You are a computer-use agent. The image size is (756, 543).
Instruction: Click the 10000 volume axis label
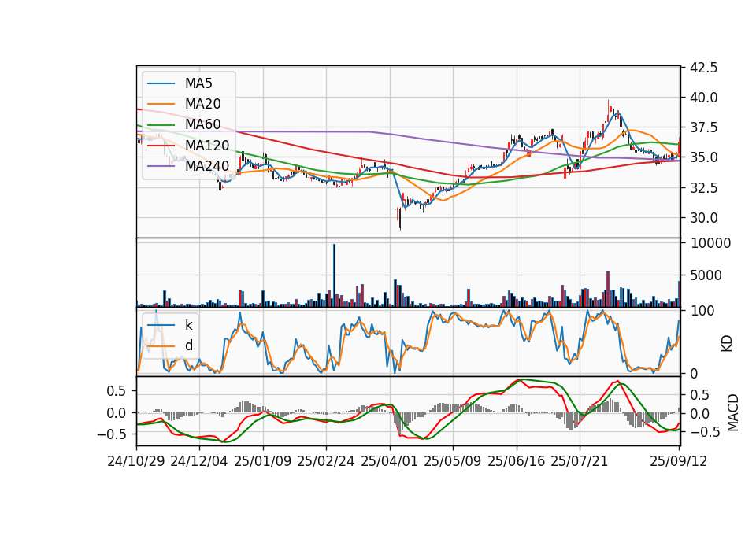coord(710,243)
